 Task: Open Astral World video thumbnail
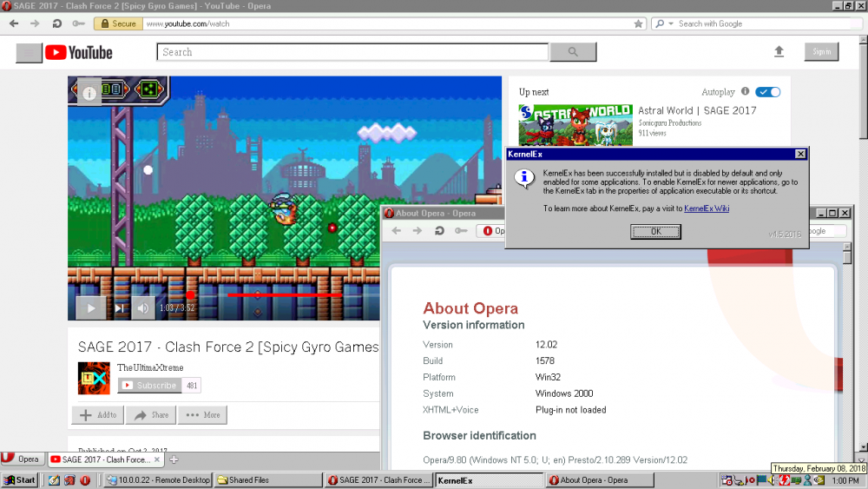(575, 125)
